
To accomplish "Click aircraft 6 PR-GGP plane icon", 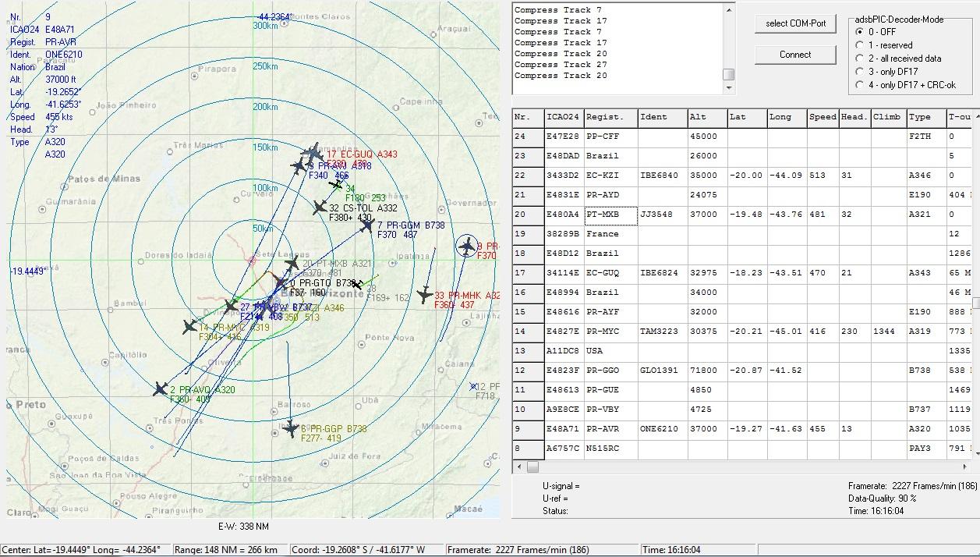I will (291, 429).
